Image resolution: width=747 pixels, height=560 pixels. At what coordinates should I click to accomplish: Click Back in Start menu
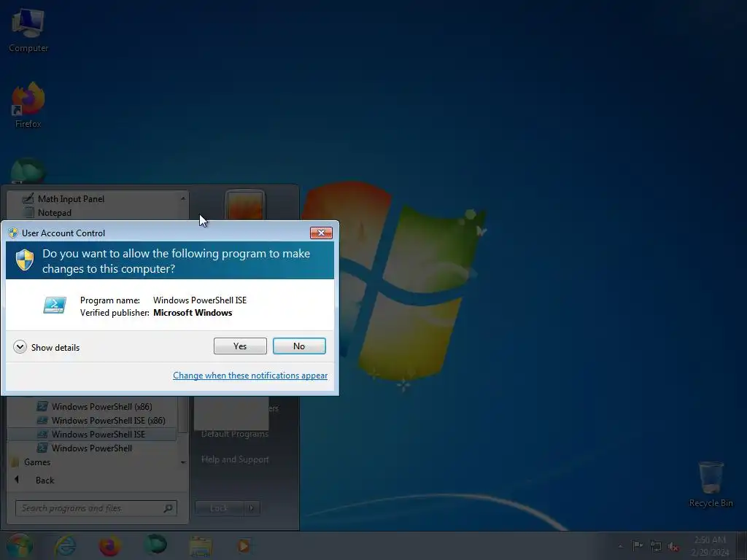44,480
